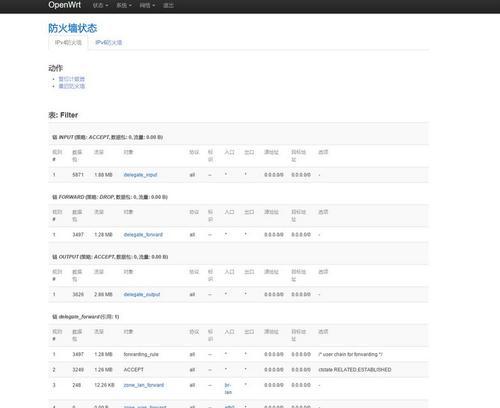Click the 表: Filter section heading

[x=63, y=115]
